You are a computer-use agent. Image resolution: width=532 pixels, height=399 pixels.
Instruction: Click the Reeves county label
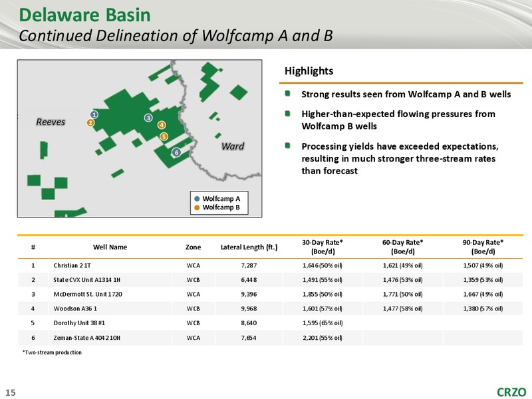(51, 122)
